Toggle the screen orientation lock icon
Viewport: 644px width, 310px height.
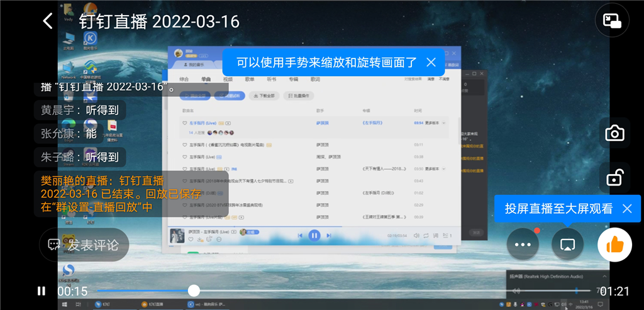click(614, 177)
